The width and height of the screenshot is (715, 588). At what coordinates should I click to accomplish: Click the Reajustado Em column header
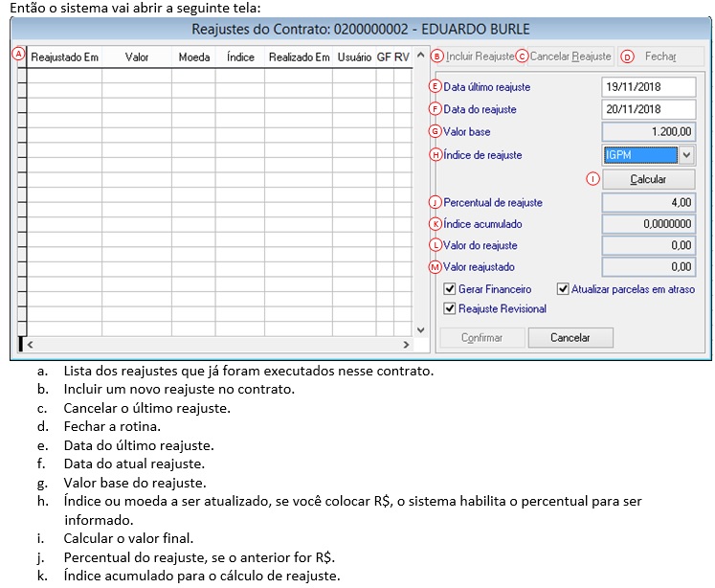click(64, 57)
